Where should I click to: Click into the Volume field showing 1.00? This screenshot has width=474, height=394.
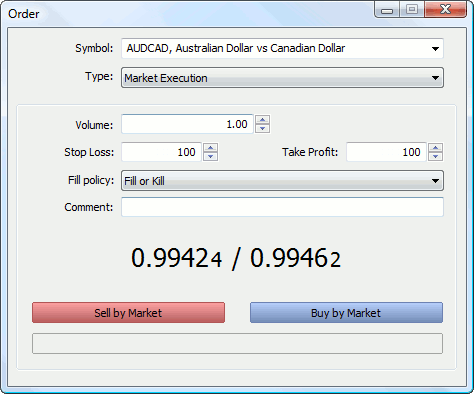point(187,124)
